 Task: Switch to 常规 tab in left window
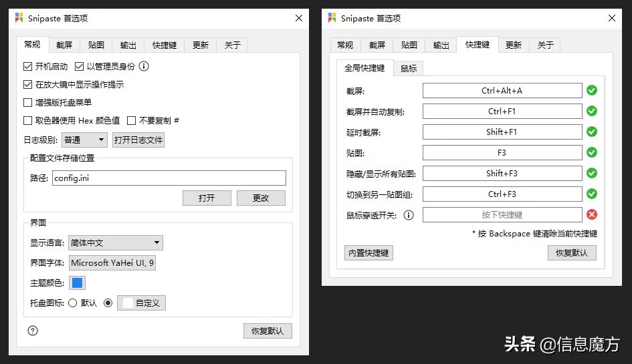coord(32,44)
